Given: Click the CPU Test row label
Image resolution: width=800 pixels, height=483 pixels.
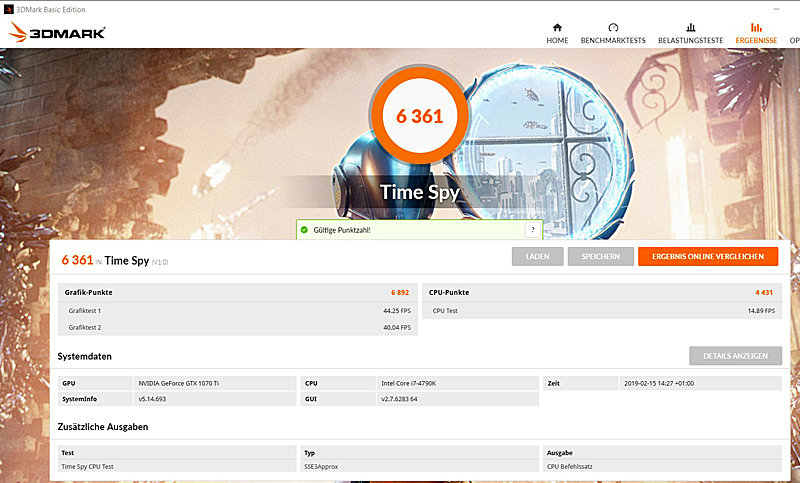Looking at the screenshot, I should (445, 311).
